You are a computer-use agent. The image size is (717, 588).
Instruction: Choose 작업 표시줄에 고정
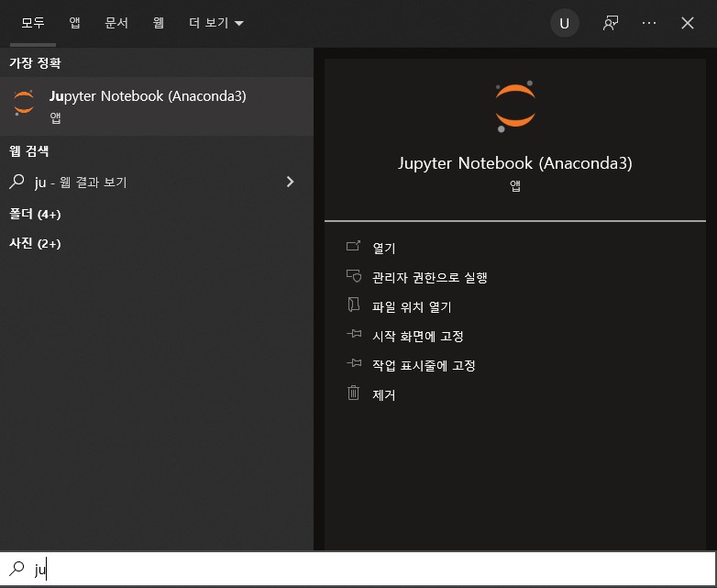(x=424, y=366)
